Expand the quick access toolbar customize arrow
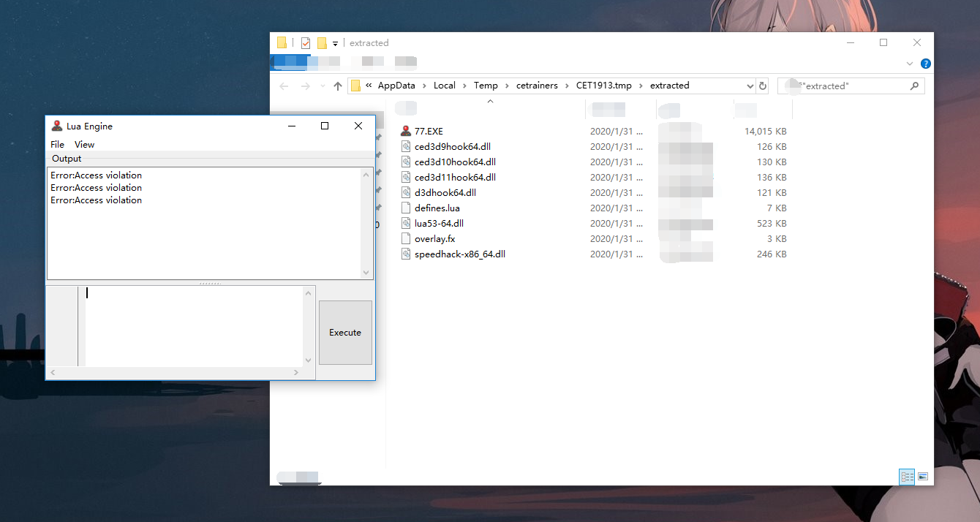 pyautogui.click(x=335, y=42)
